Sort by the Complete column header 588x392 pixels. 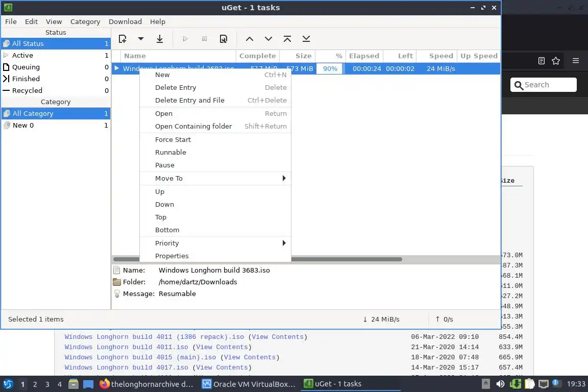(x=258, y=56)
